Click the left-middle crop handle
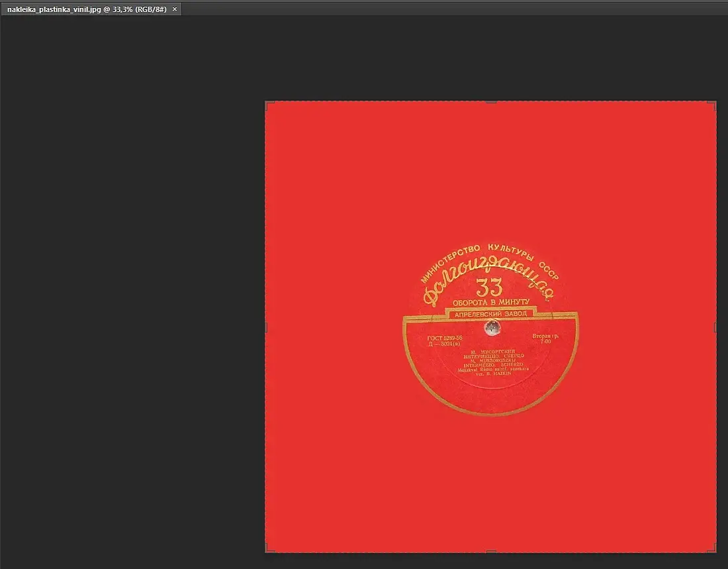This screenshot has height=569, width=728. (x=266, y=327)
